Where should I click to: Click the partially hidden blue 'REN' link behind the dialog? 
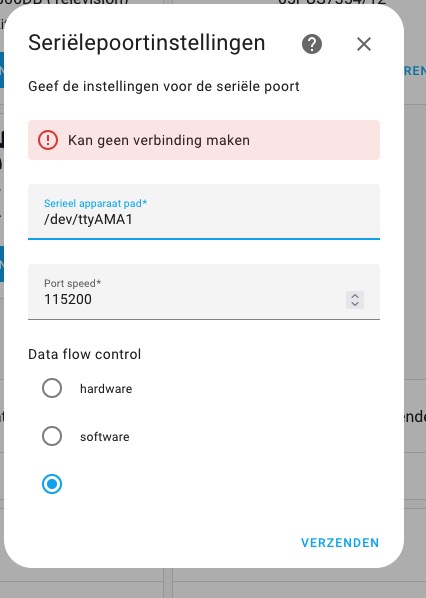click(x=415, y=71)
